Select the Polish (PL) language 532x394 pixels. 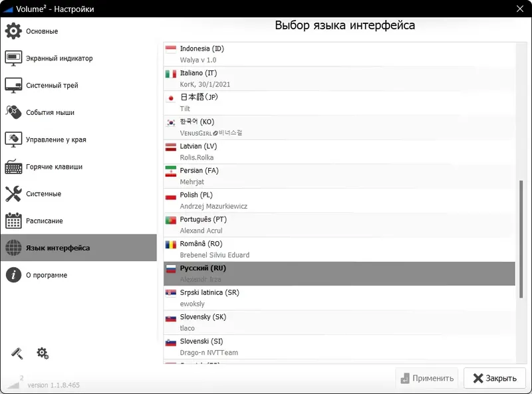[x=266, y=200]
